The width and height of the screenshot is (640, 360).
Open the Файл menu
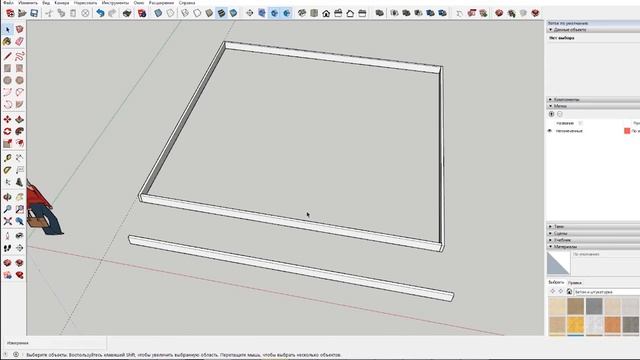pyautogui.click(x=8, y=2)
